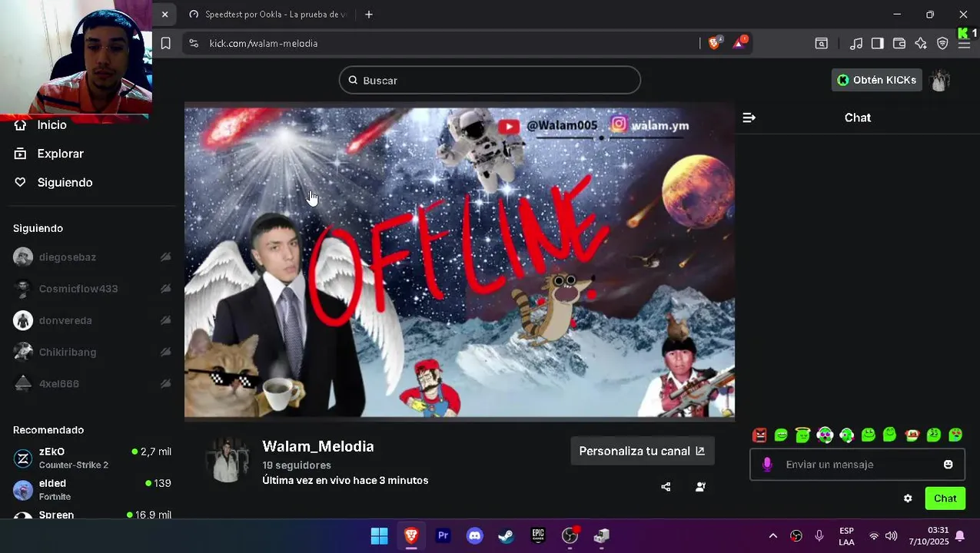This screenshot has width=980, height=553.
Task: Insert the angry red face emote
Action: coord(759,435)
